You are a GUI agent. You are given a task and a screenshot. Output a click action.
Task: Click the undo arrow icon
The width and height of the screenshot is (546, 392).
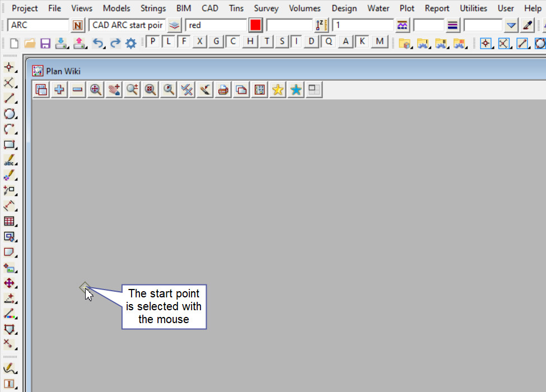click(x=98, y=43)
